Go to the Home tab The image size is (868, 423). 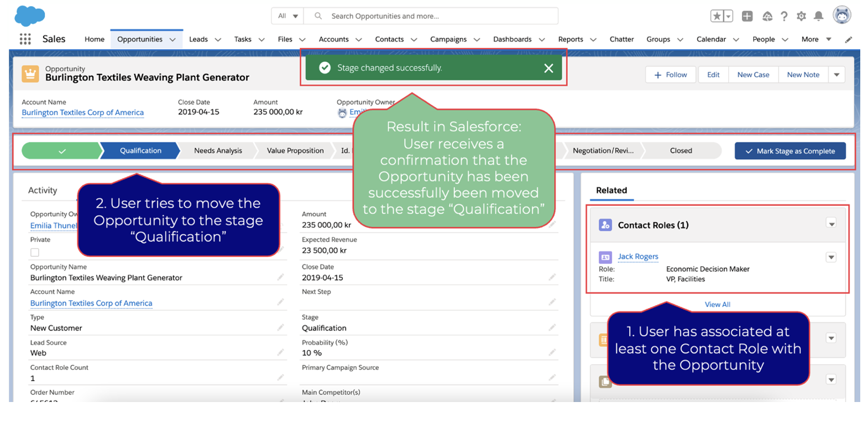95,39
